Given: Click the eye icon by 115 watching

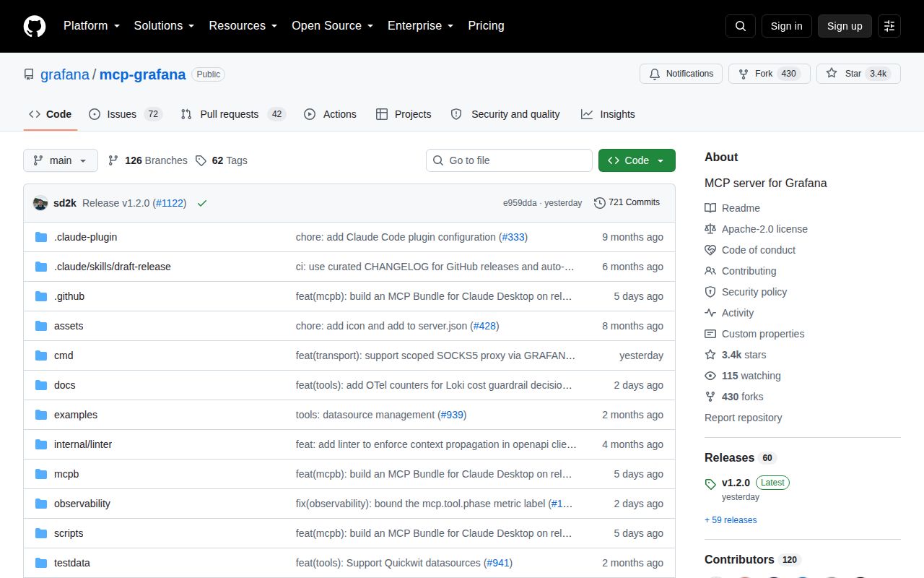Looking at the screenshot, I should click(x=710, y=376).
